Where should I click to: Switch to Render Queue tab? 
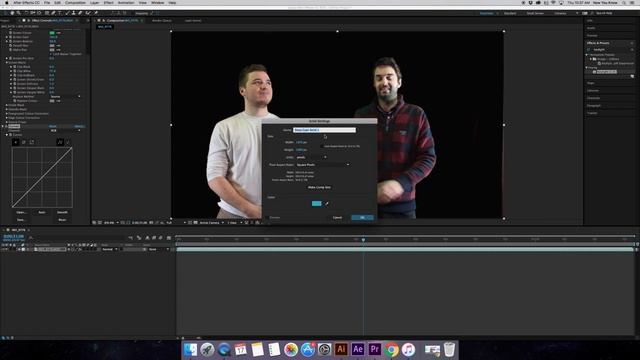point(162,20)
